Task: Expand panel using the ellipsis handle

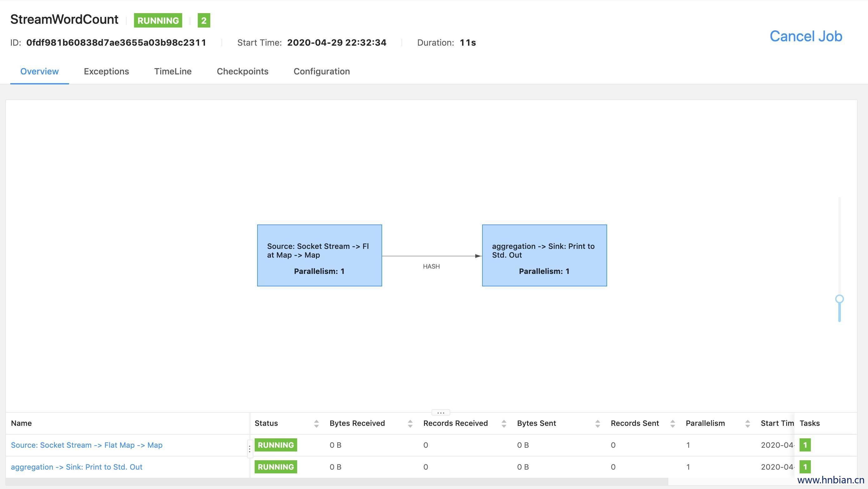Action: pos(440,412)
